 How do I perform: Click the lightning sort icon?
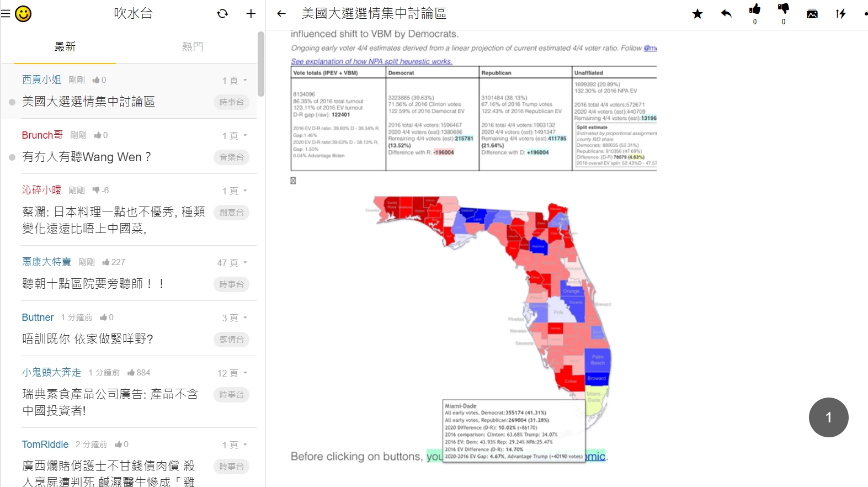841,14
